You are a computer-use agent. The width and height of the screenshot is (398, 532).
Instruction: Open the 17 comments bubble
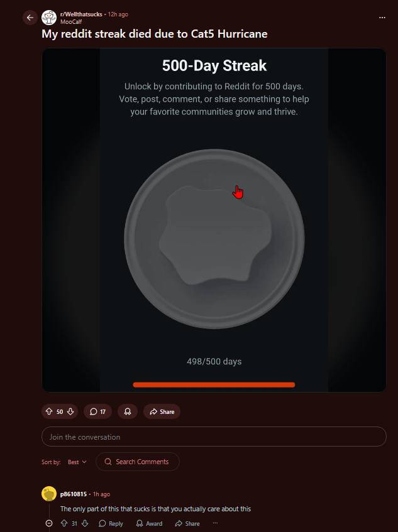click(x=97, y=411)
